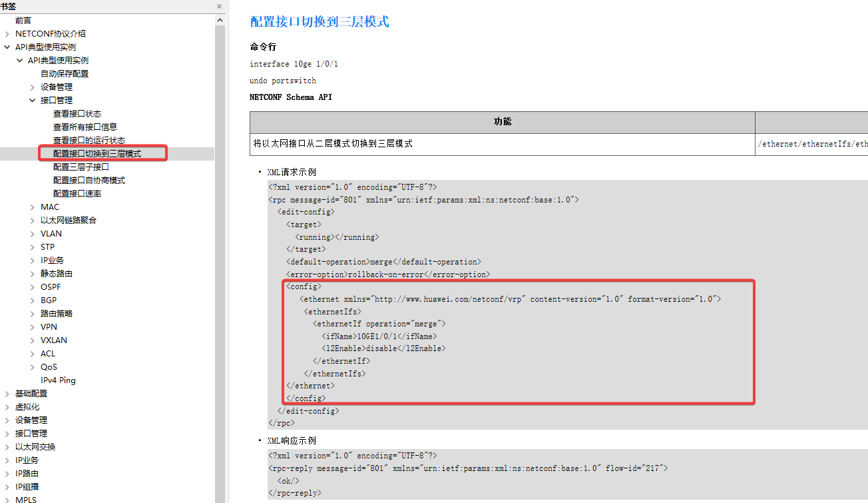This screenshot has width=868, height=503.
Task: Expand the MAC bookmark node
Action: click(x=32, y=207)
